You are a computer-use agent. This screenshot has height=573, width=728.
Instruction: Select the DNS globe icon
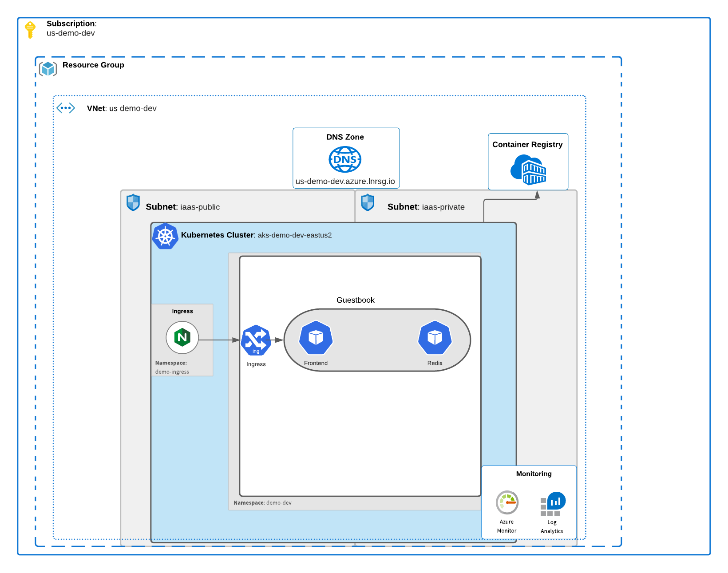(345, 159)
